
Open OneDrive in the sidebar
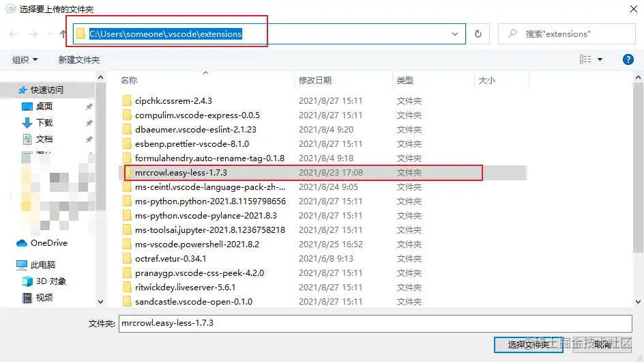[49, 242]
